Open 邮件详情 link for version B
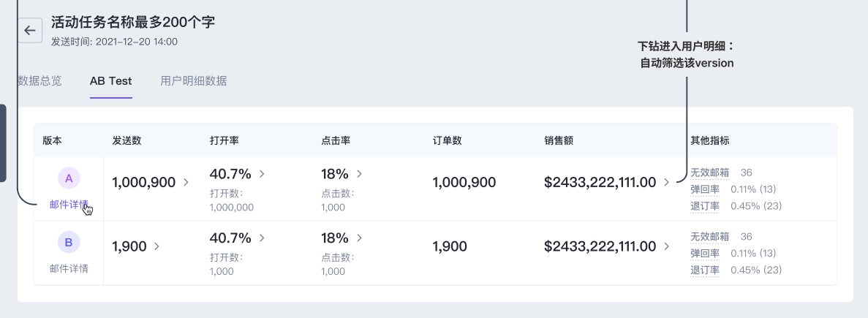This screenshot has width=868, height=318. 69,268
